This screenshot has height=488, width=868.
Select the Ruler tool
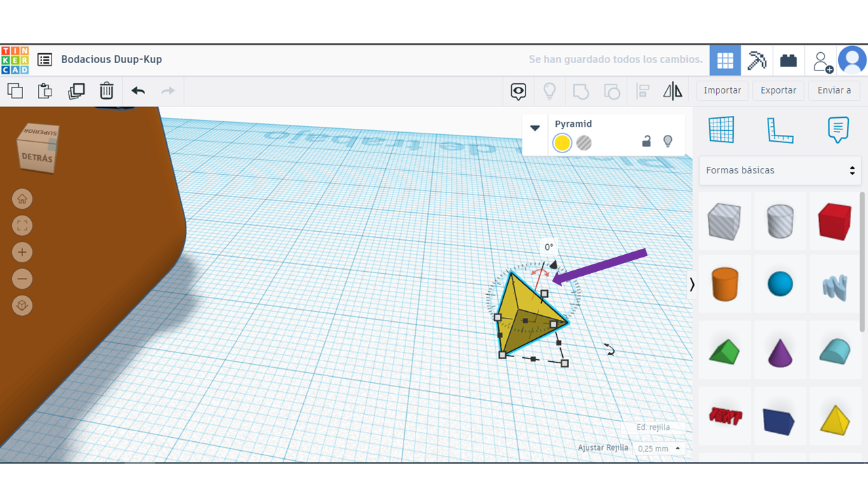pos(780,129)
